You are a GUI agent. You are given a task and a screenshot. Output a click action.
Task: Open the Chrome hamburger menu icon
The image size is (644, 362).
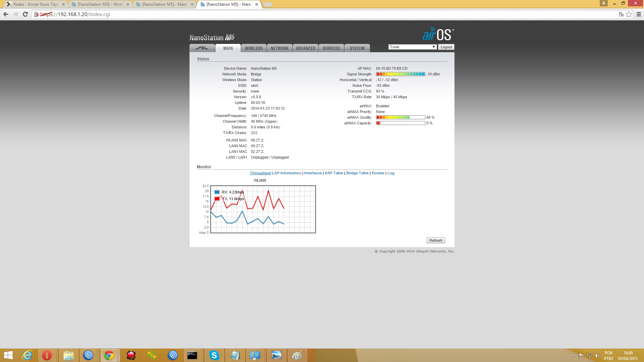pos(639,14)
